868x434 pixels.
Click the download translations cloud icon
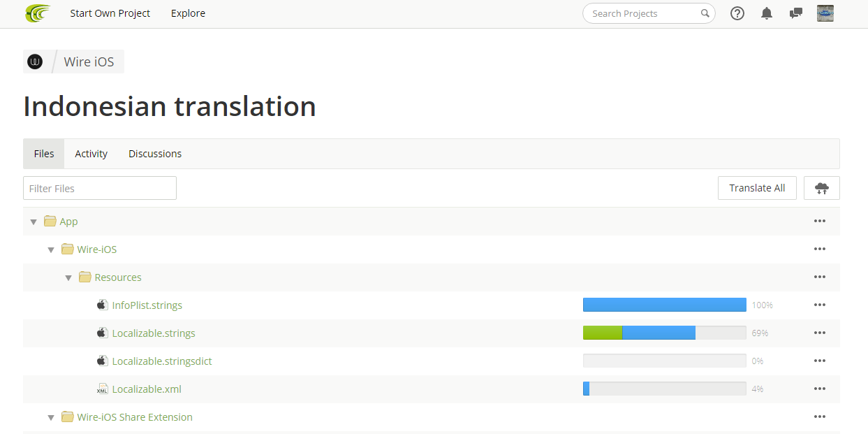tap(822, 187)
